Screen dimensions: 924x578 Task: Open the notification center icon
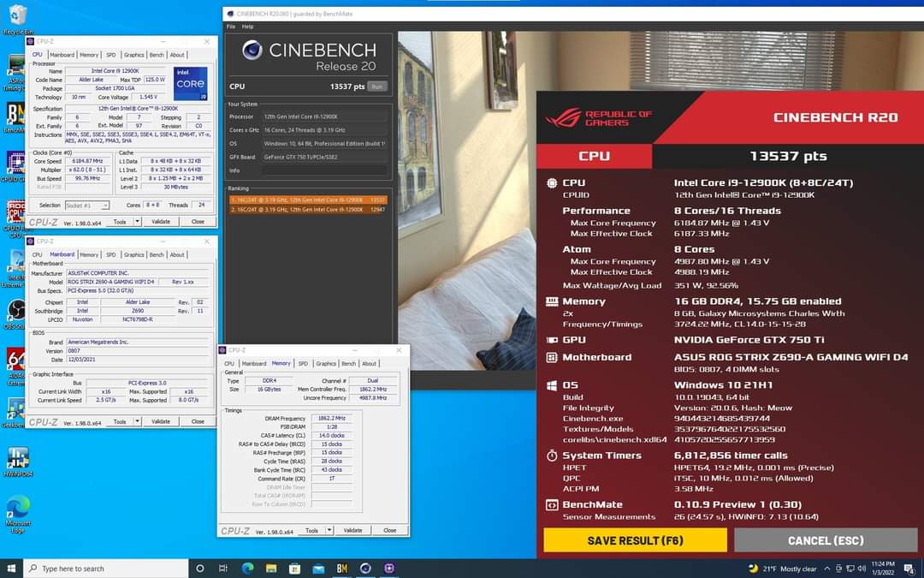point(909,569)
